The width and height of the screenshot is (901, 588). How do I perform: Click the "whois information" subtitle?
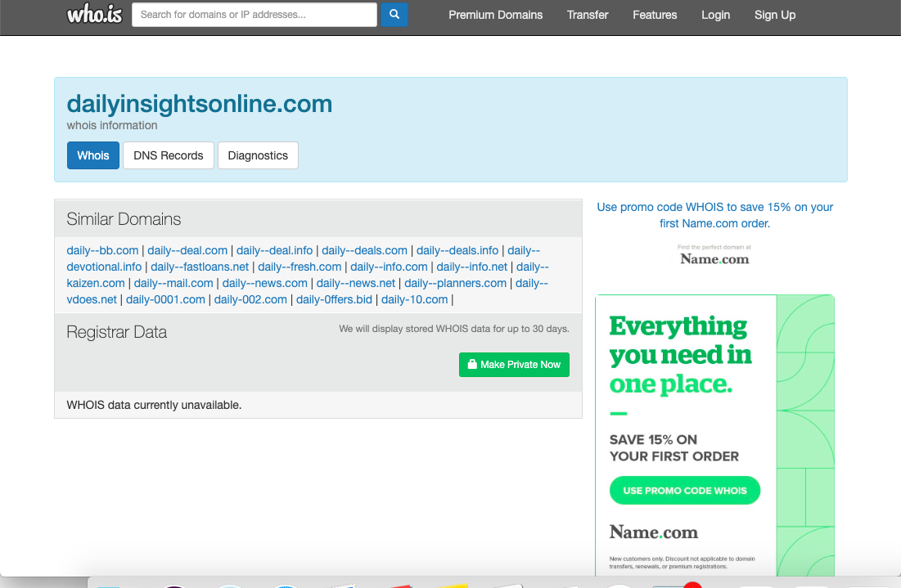coord(112,125)
